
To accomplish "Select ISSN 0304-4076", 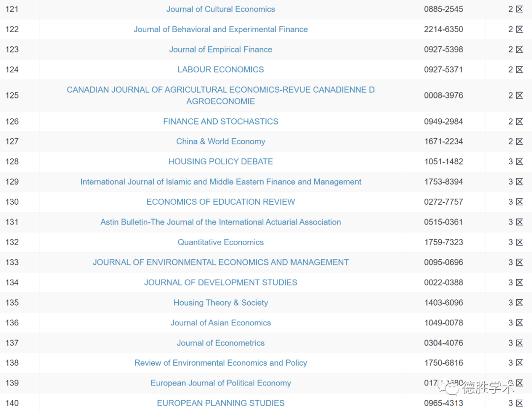I will pyautogui.click(x=443, y=343).
